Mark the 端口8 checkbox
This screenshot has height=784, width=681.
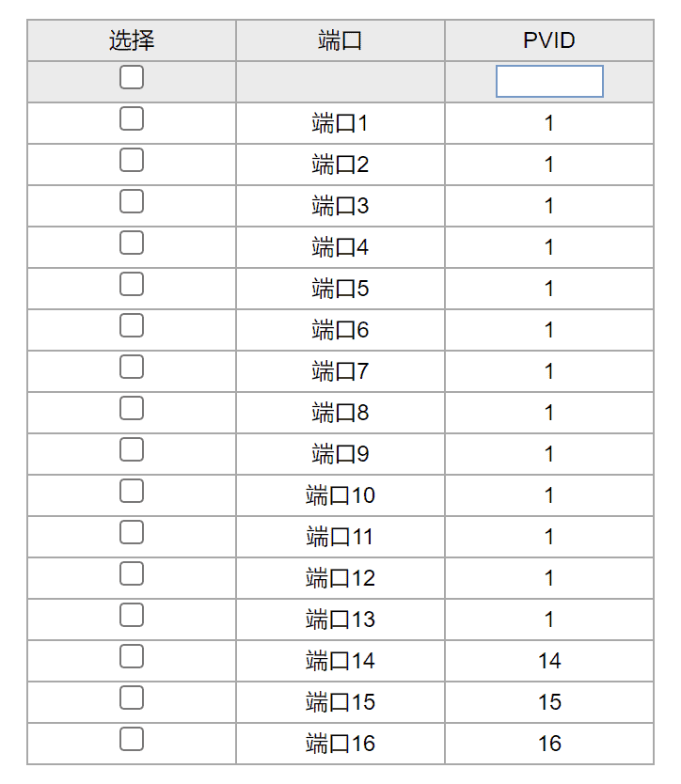click(132, 409)
